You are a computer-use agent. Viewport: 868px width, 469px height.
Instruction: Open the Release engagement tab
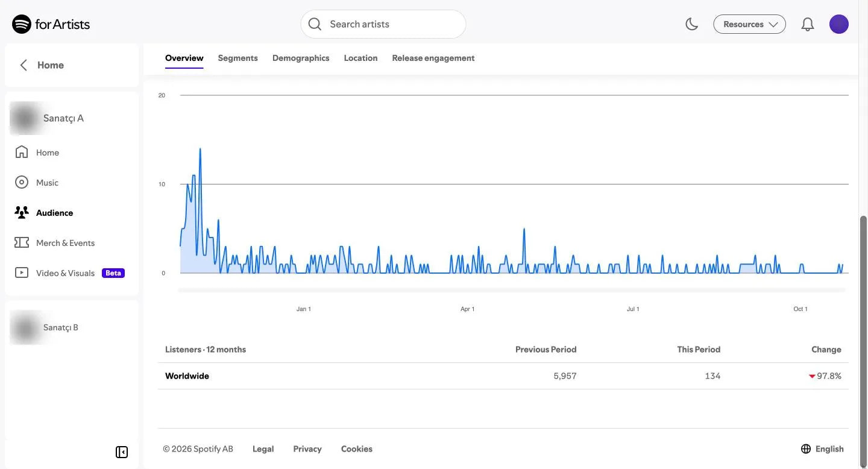click(433, 58)
